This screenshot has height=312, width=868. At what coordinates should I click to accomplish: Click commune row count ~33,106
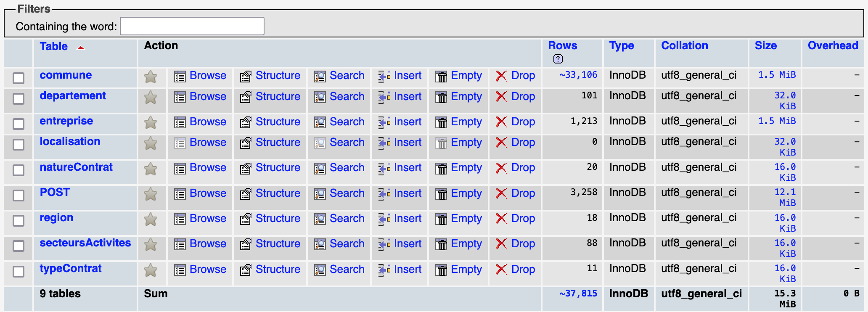578,75
